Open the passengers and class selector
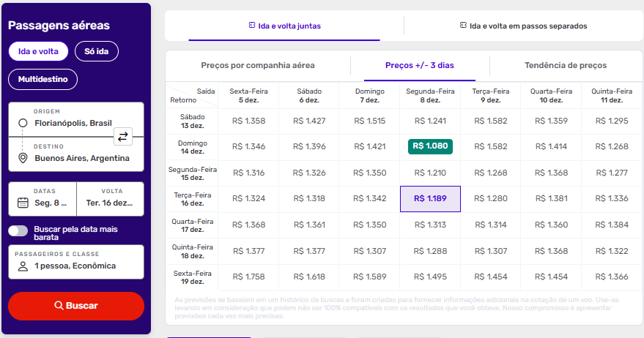The image size is (644, 338). pyautogui.click(x=75, y=261)
